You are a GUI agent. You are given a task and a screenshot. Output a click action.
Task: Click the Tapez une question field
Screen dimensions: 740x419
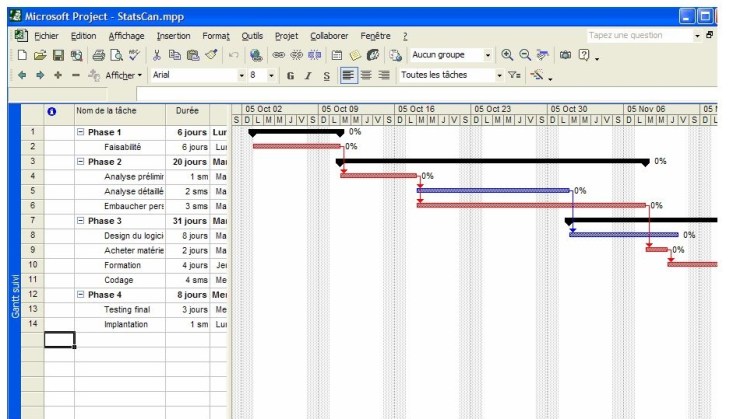[639, 35]
